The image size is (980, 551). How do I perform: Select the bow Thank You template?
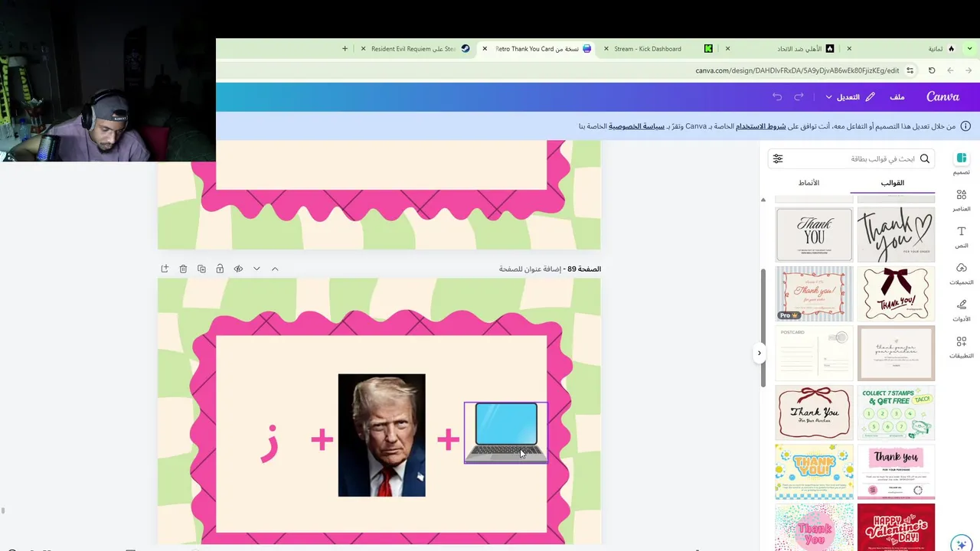[896, 293]
